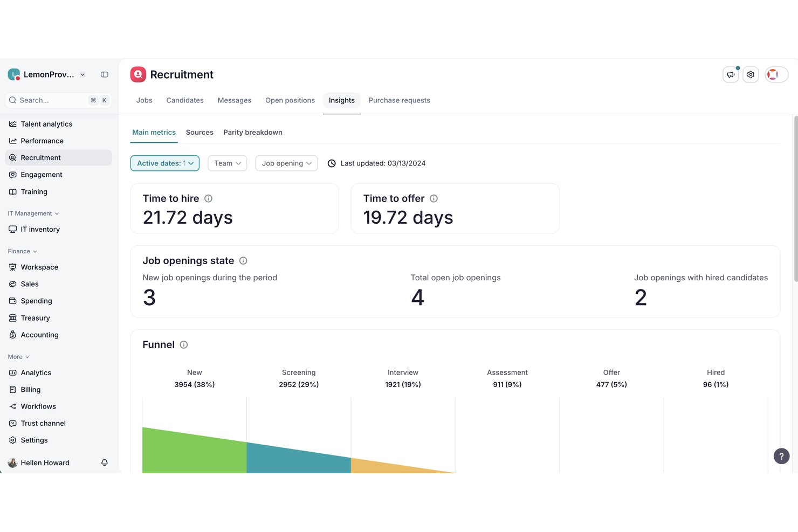Click the funnel value 2952 (29%)

click(299, 385)
